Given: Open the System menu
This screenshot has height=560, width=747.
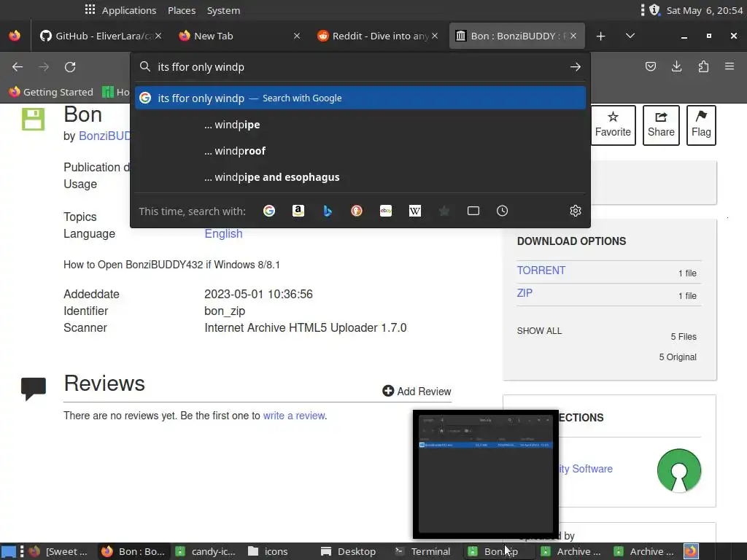Looking at the screenshot, I should [223, 10].
